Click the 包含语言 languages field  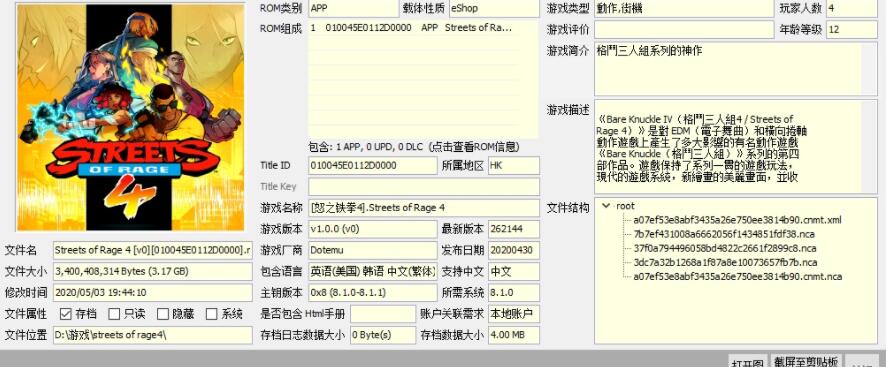point(373,271)
